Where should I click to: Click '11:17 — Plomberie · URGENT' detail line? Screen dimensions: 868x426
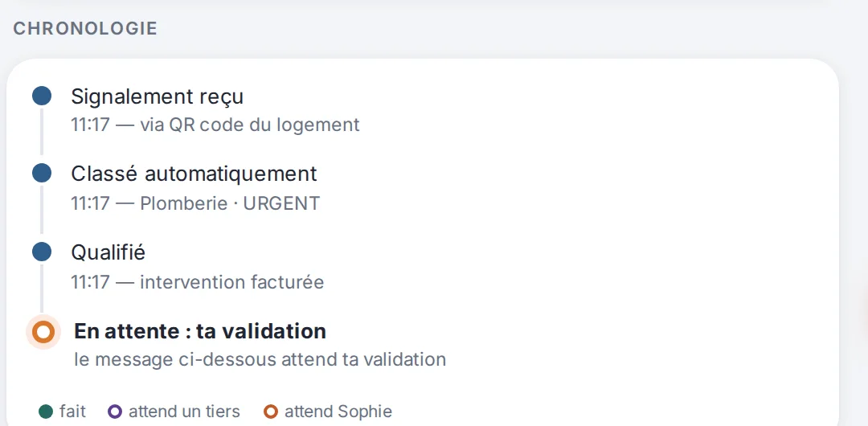point(195,203)
